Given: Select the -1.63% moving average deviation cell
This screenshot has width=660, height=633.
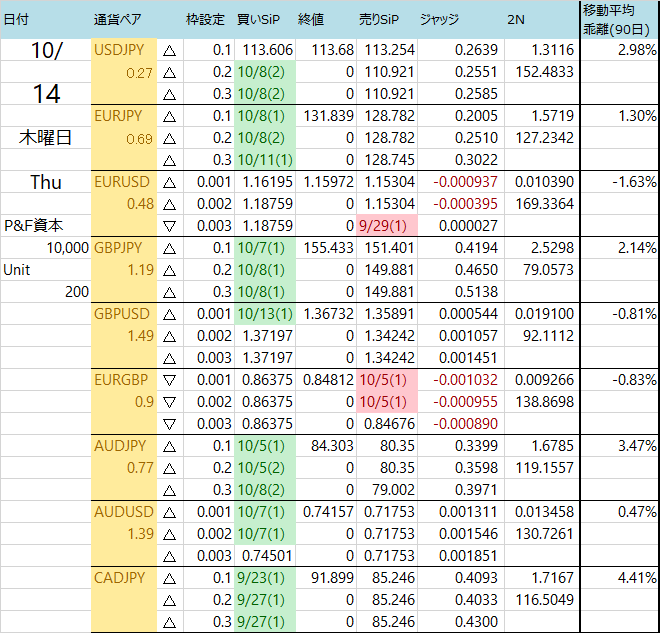Looking at the screenshot, I should (x=620, y=182).
